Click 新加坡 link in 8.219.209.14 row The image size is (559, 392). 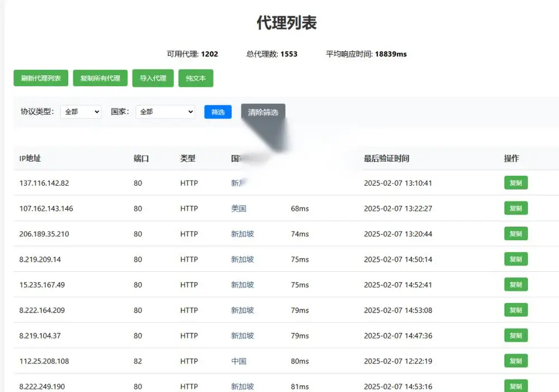click(x=243, y=259)
